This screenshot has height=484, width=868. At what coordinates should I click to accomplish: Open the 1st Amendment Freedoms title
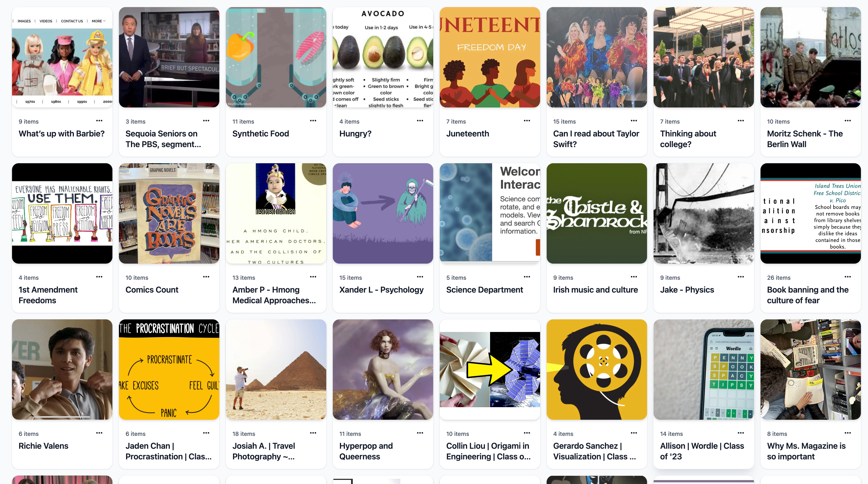48,295
